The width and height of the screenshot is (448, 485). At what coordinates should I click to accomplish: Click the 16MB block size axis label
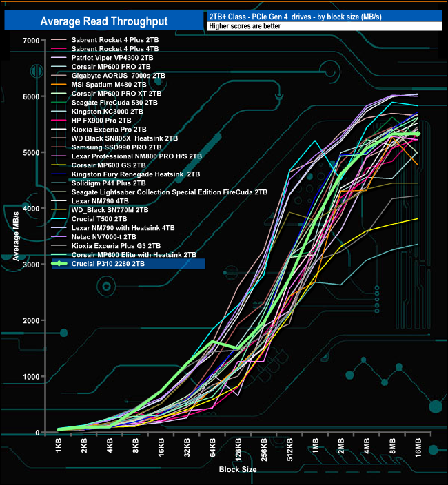tap(418, 448)
